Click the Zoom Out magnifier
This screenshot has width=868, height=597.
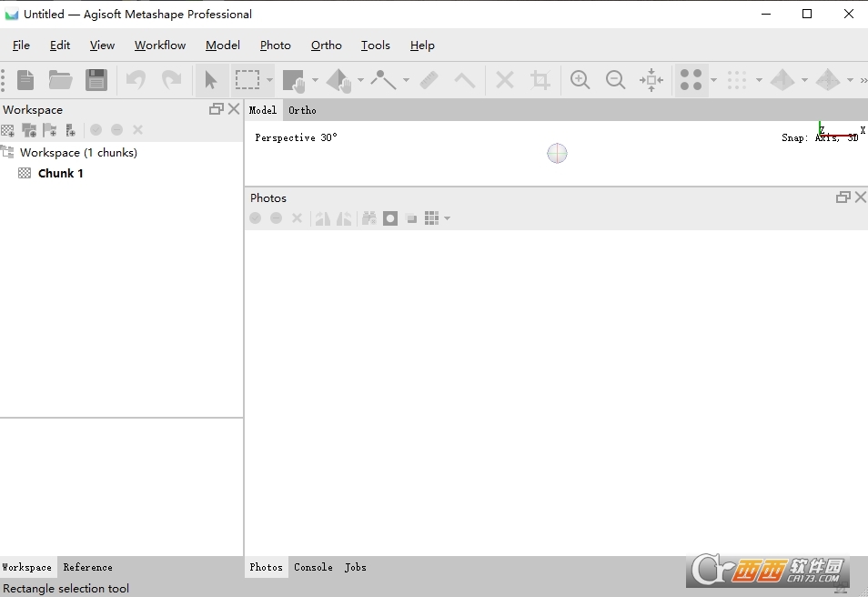tap(615, 80)
